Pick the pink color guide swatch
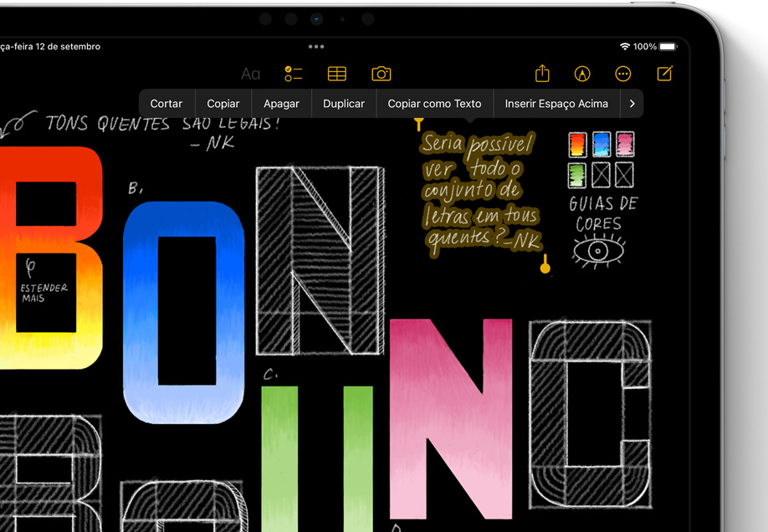768x532 pixels. [x=625, y=144]
